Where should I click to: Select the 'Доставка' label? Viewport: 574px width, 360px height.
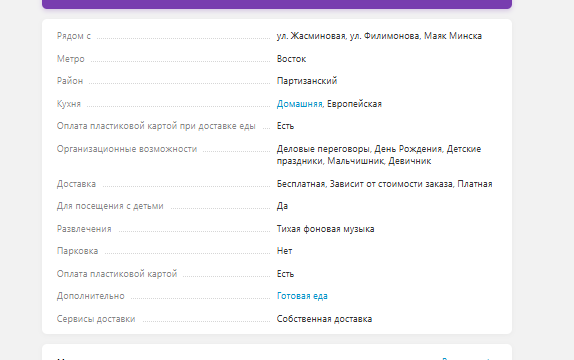[77, 184]
